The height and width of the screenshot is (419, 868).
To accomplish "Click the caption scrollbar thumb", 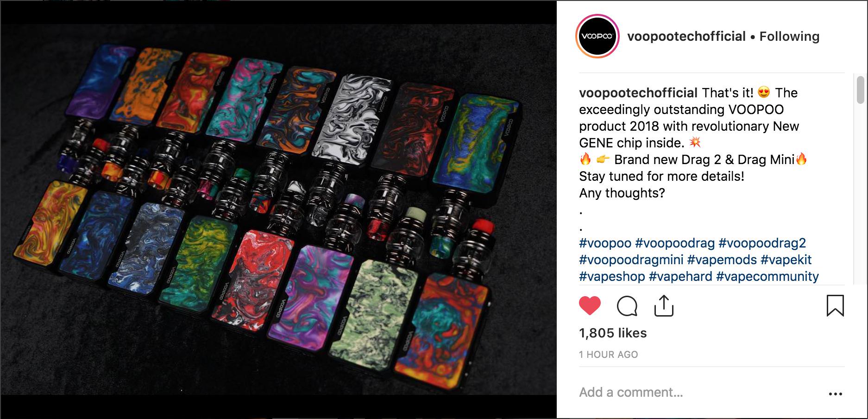I will click(860, 89).
